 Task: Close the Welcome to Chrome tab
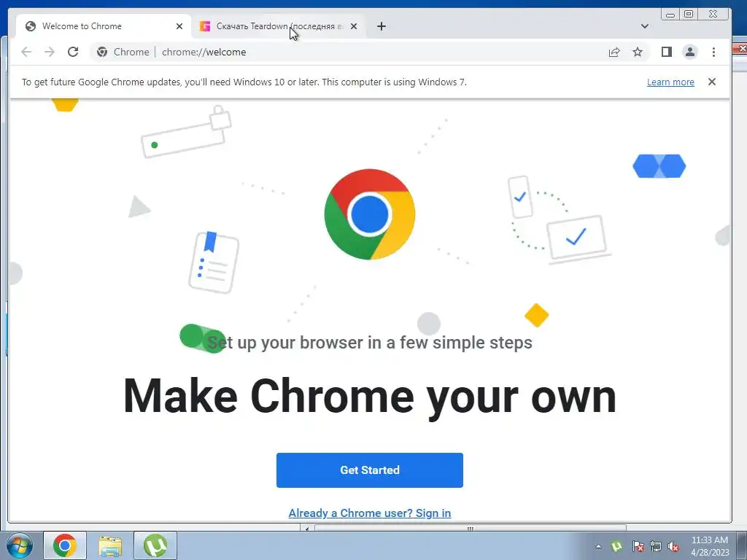(x=179, y=26)
